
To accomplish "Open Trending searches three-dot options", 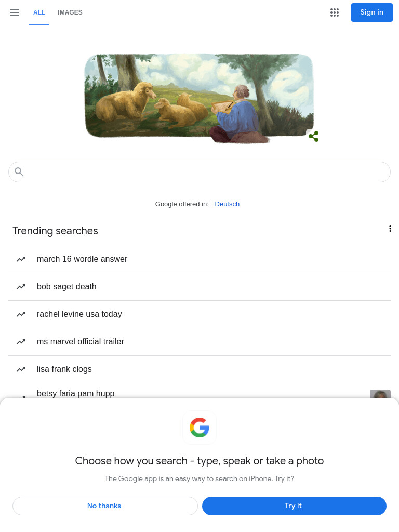I will click(x=390, y=229).
